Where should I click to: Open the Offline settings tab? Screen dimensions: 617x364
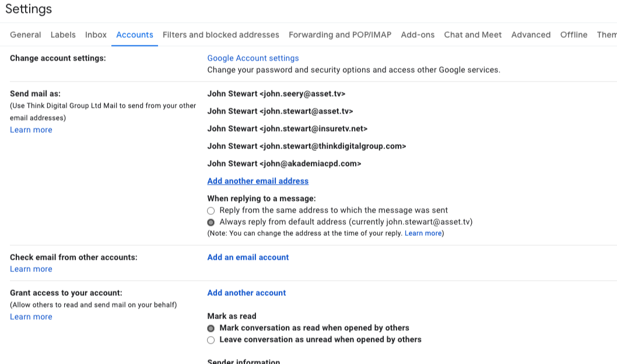[x=574, y=35]
